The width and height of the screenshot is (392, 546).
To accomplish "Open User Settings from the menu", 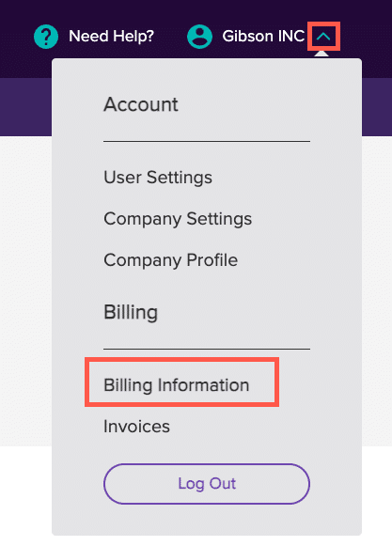I will point(158,178).
